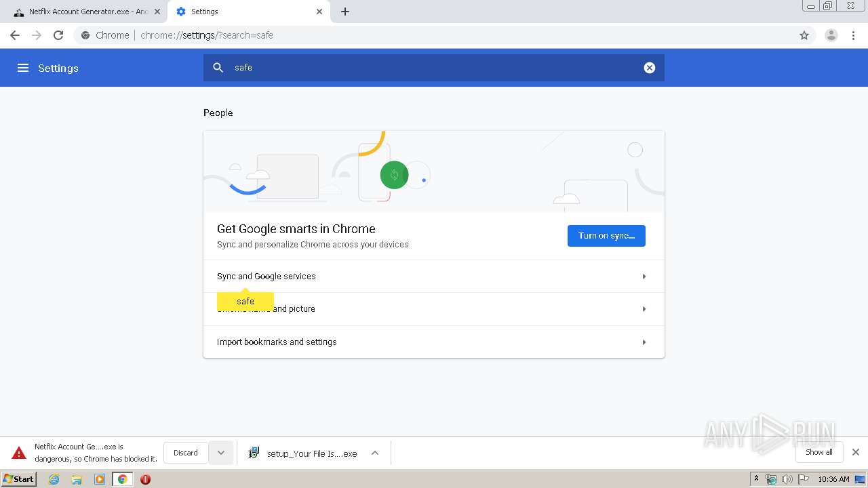Viewport: 868px width, 488px height.
Task: Click the setup exe file icon
Action: pos(254,453)
